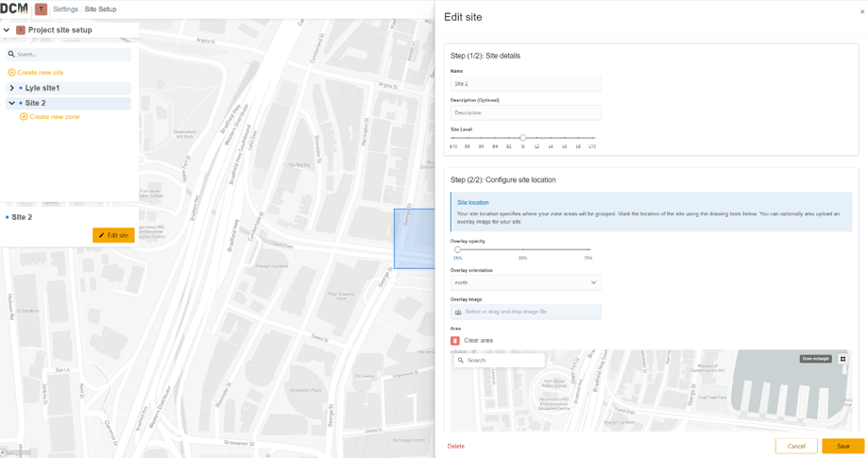Click the Save button
The image size is (868, 458).
pos(842,446)
